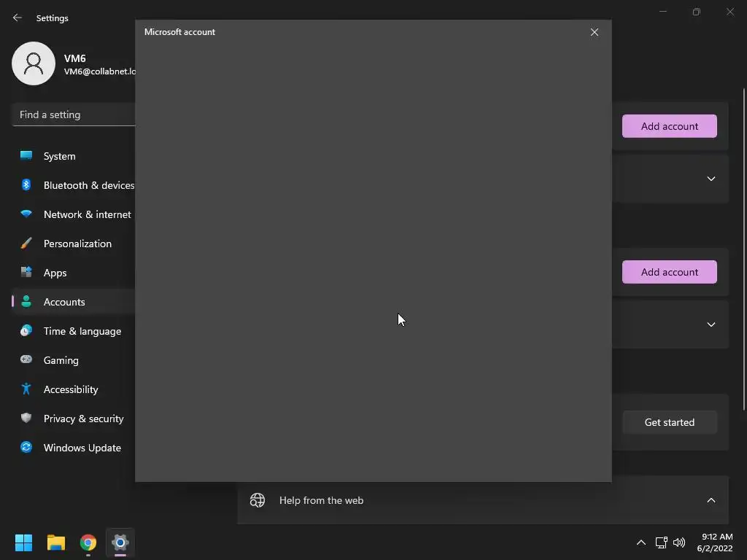Click the VM6@collabnet email text
Image resolution: width=747 pixels, height=560 pixels.
99,71
